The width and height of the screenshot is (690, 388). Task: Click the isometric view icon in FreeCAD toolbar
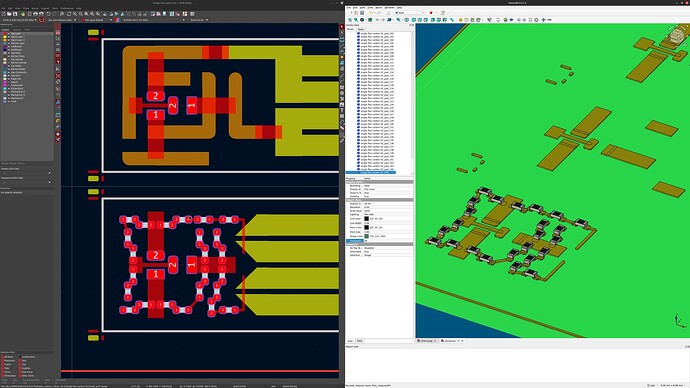click(x=407, y=20)
